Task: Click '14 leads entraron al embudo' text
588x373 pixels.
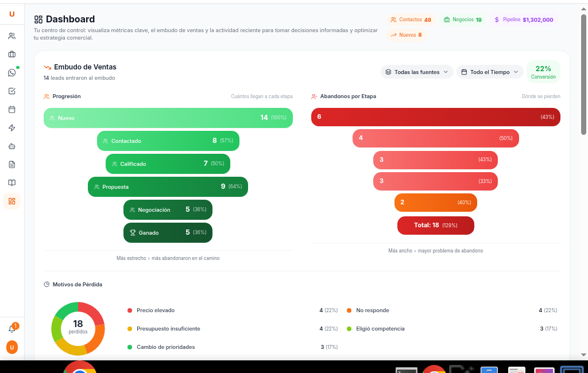Action: 79,78
